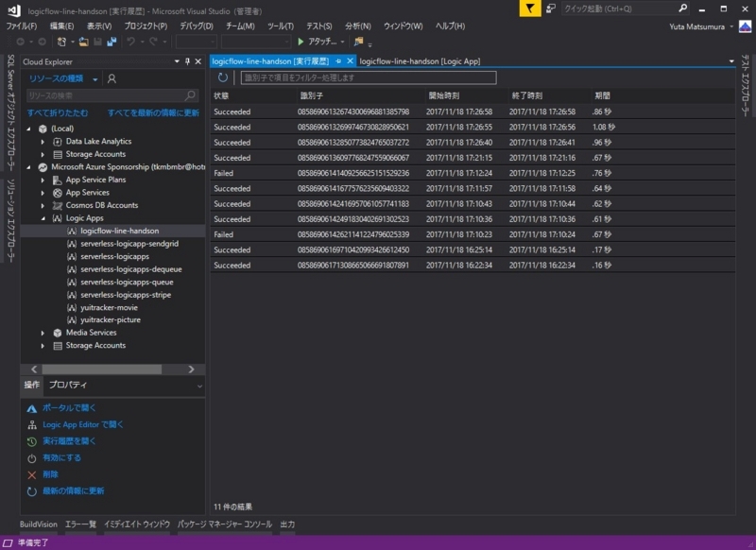The width and height of the screenshot is (756, 550).
Task: Select Failed run started 17:12:24
Action: pyautogui.click(x=472, y=173)
